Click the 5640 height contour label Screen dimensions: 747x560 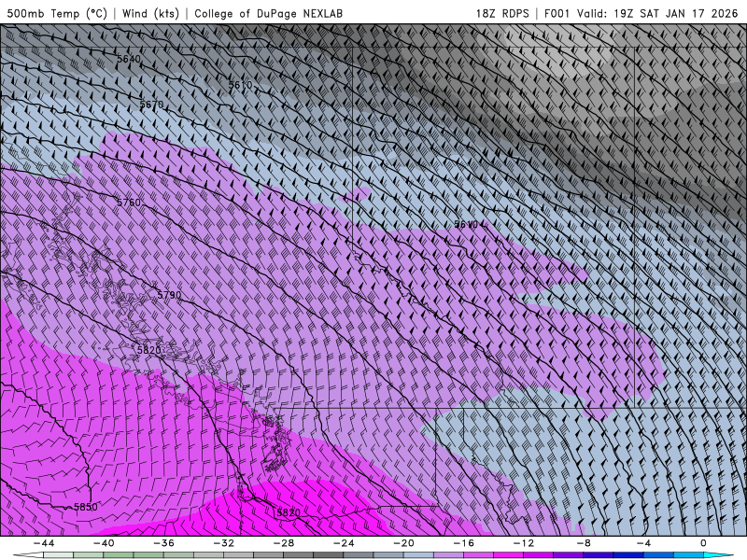[129, 59]
